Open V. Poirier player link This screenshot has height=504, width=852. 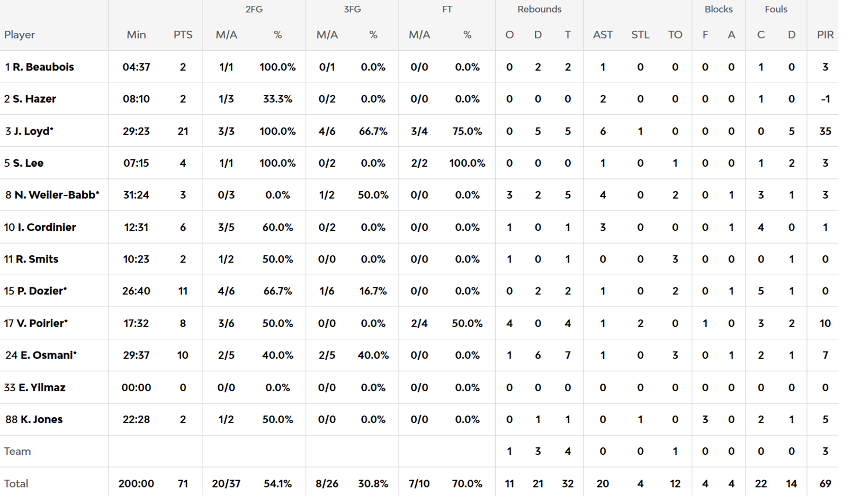coord(41,323)
